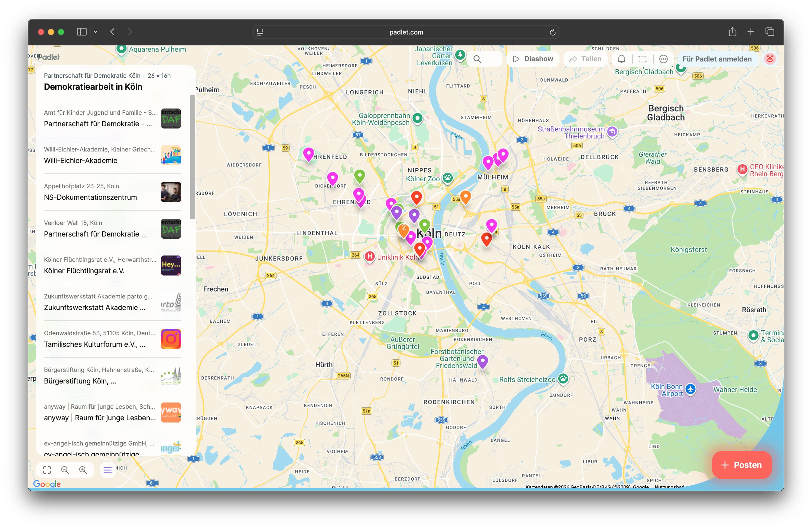Click the website settings icon in address bar

[260, 32]
